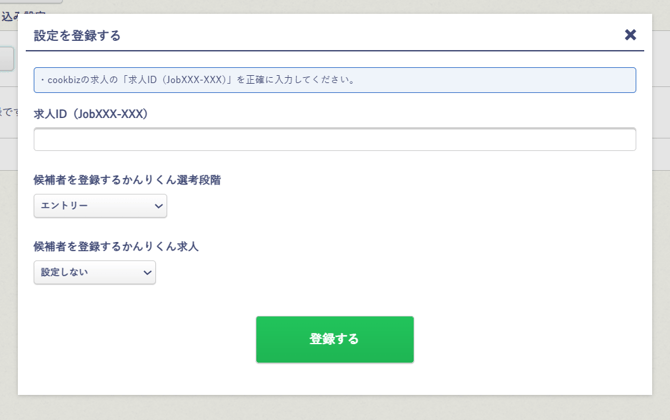This screenshot has height=420, width=670.
Task: Click the 設定を登録する dialog title
Action: click(x=77, y=35)
